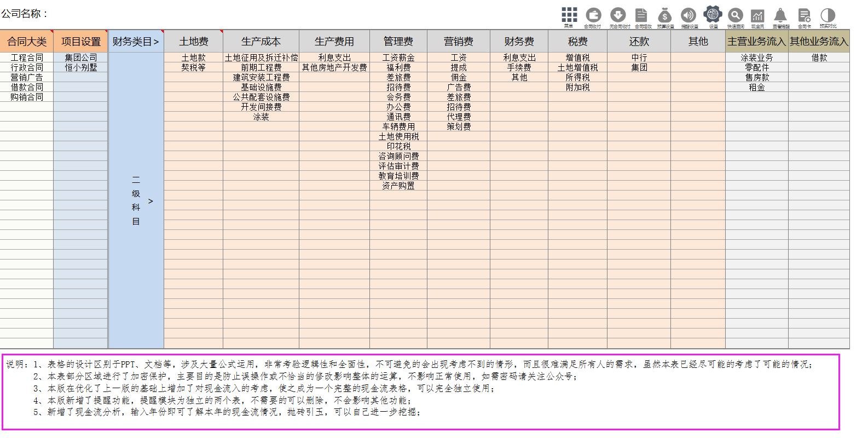
Task: Select the 集团公司 project cell
Action: [x=81, y=57]
